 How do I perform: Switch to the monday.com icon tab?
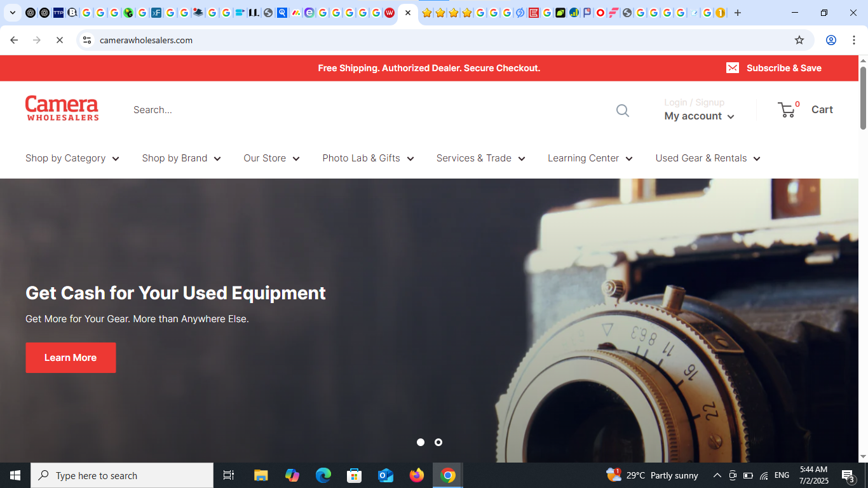click(296, 13)
